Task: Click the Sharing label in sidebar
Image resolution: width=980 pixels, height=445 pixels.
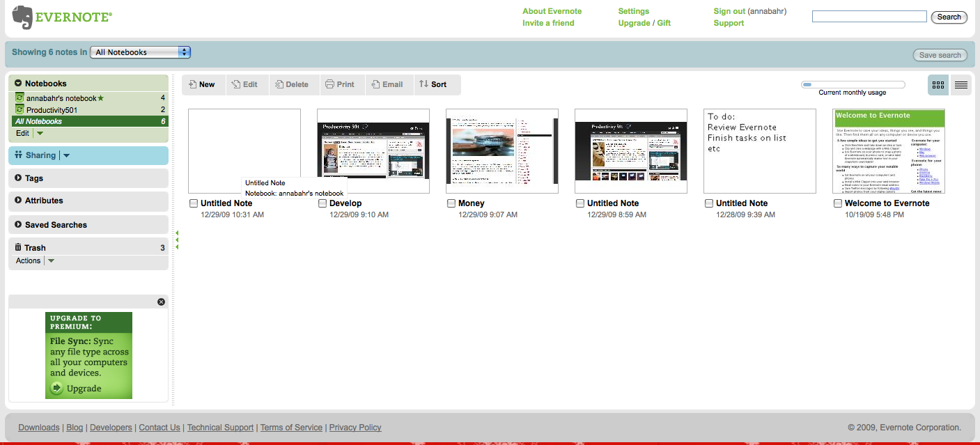Action: [40, 155]
